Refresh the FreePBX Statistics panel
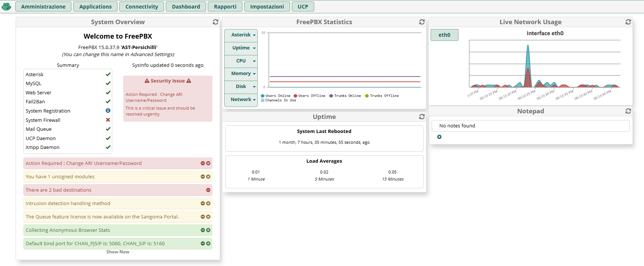This screenshot has width=644, height=266. click(422, 22)
